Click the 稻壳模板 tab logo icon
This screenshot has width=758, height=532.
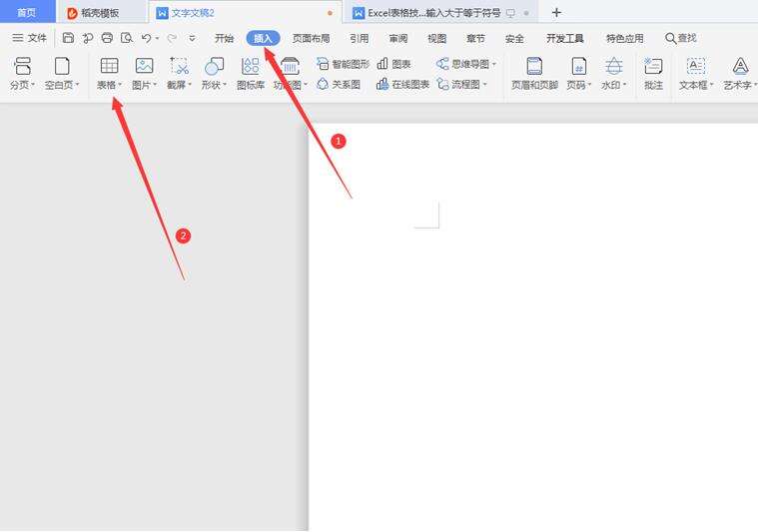(x=72, y=13)
